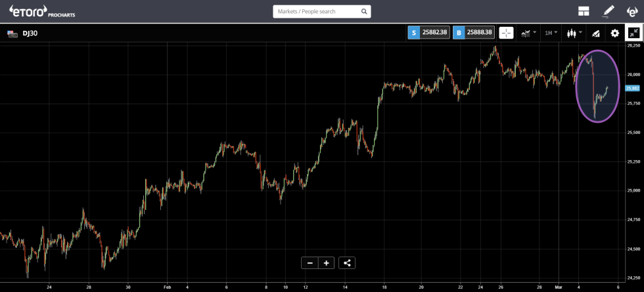Toggle the crosshair cursor button
The image size is (644, 292).
[x=506, y=33]
